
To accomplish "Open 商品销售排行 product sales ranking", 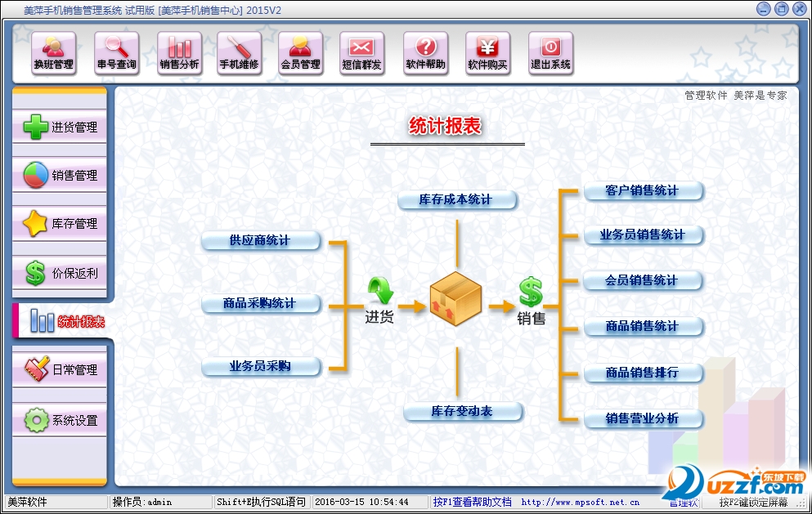I will (x=644, y=373).
